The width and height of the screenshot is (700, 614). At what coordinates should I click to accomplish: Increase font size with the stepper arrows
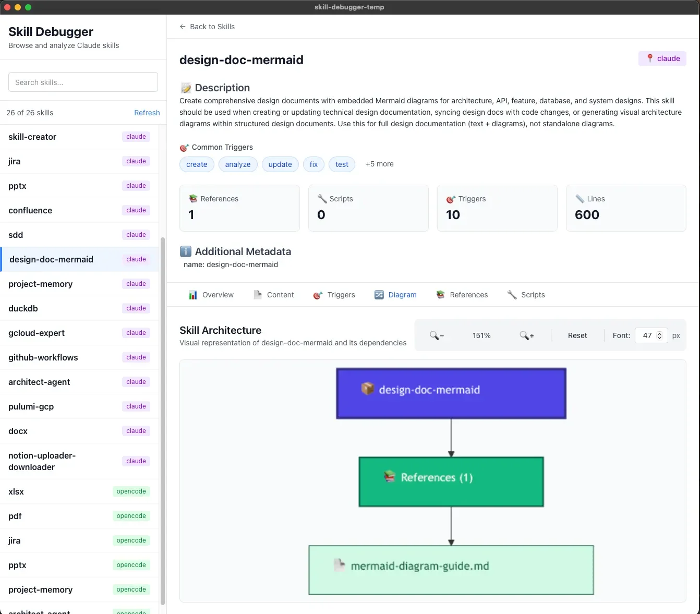[659, 333]
